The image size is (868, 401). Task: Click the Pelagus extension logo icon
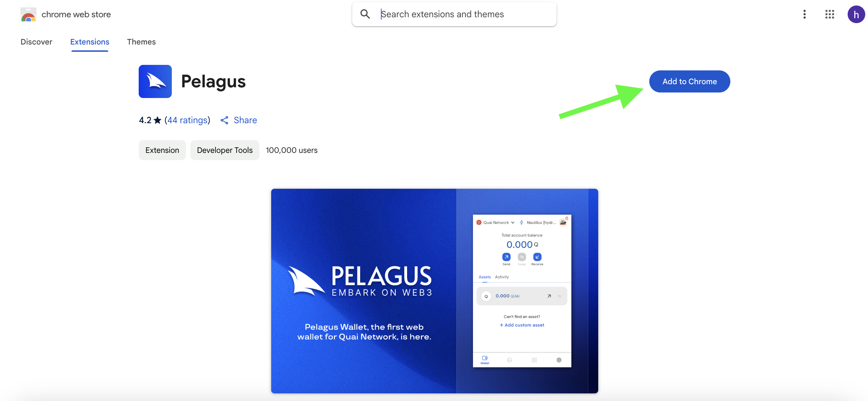click(x=155, y=81)
